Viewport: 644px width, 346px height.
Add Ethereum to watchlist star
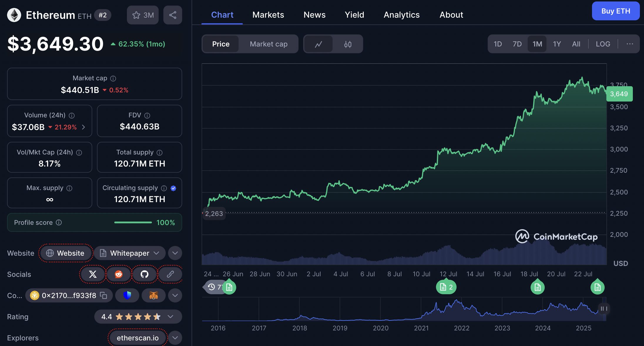[x=143, y=15]
